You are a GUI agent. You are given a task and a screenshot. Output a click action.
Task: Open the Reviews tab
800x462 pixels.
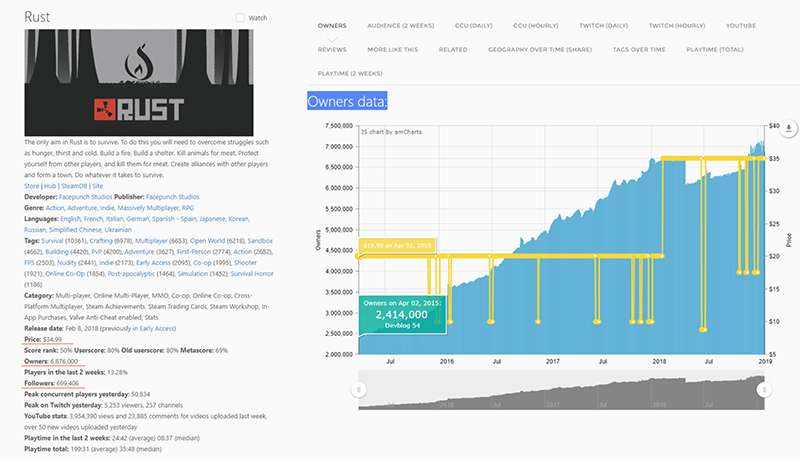332,49
